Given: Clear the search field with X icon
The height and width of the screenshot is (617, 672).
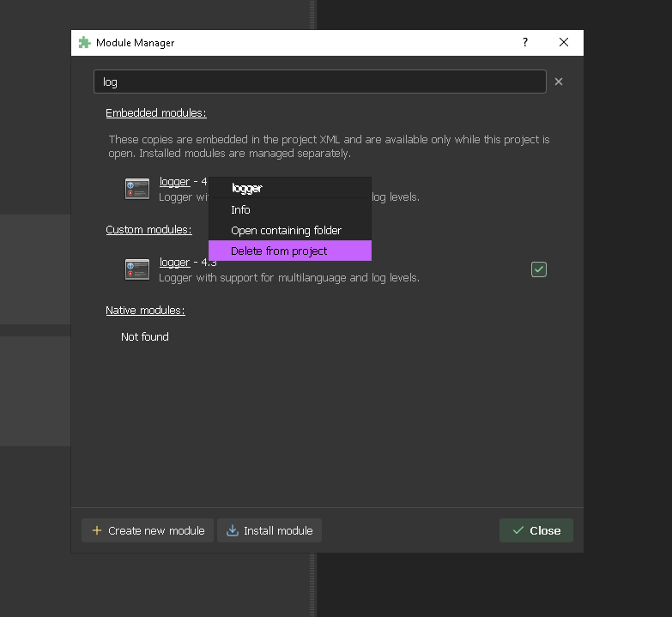Looking at the screenshot, I should click(x=559, y=82).
